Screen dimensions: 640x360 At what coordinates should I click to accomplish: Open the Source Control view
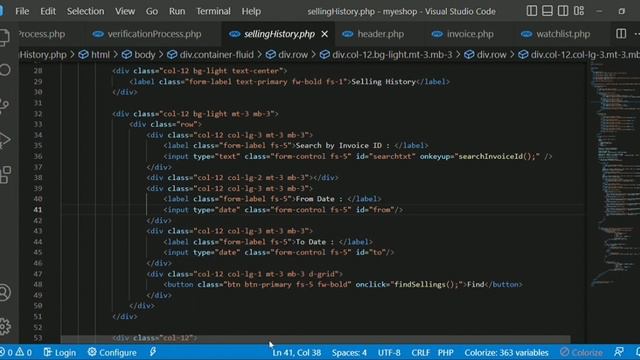pyautogui.click(x=4, y=105)
